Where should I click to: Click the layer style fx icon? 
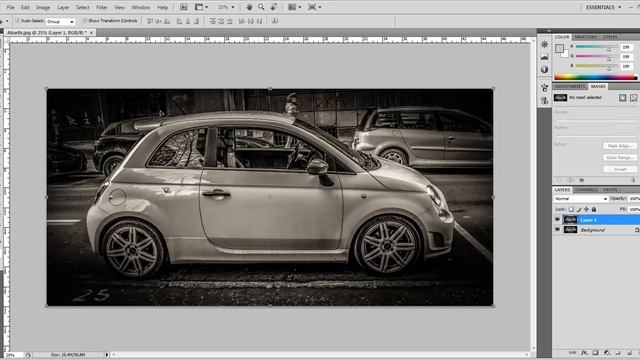584,353
